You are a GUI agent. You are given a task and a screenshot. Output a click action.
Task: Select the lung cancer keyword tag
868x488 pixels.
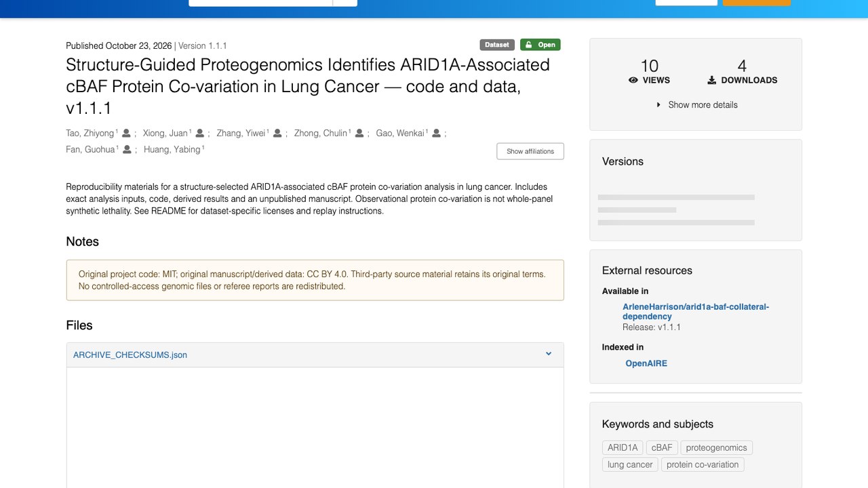coord(630,465)
